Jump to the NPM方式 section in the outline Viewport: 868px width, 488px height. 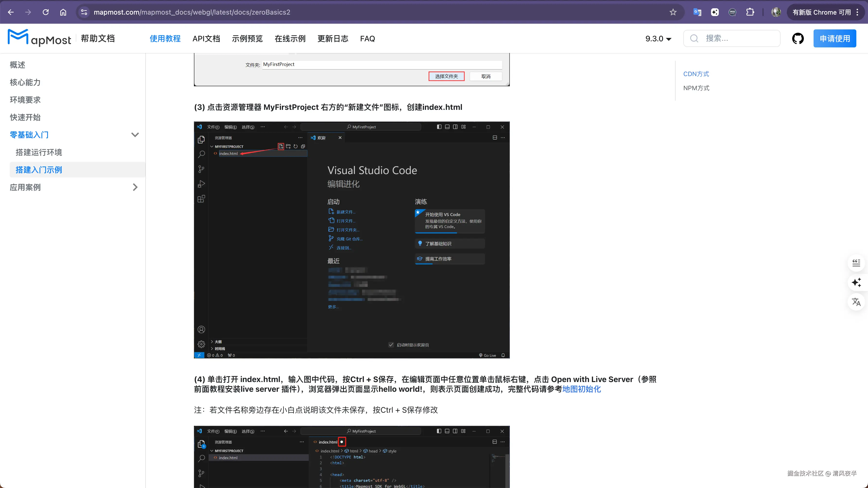click(x=696, y=88)
